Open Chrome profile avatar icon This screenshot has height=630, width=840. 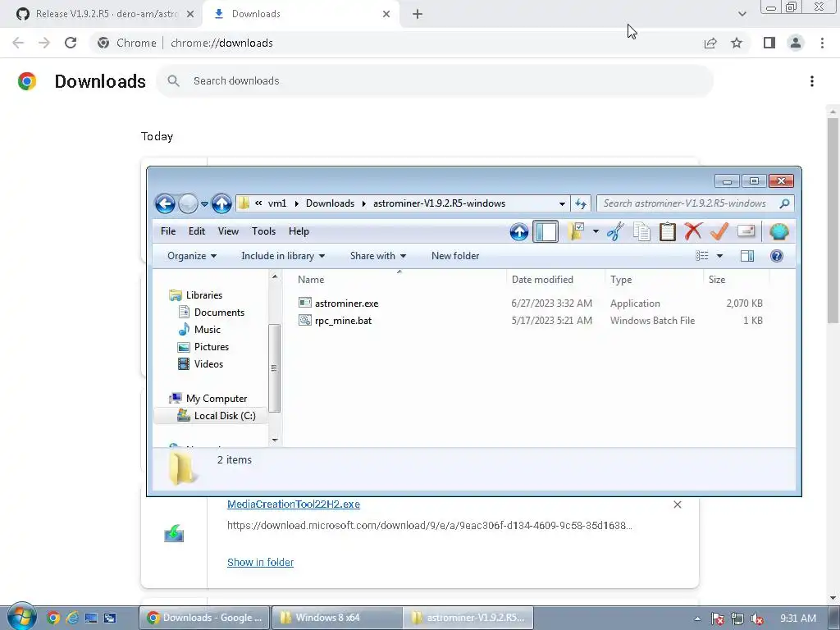pyautogui.click(x=796, y=43)
